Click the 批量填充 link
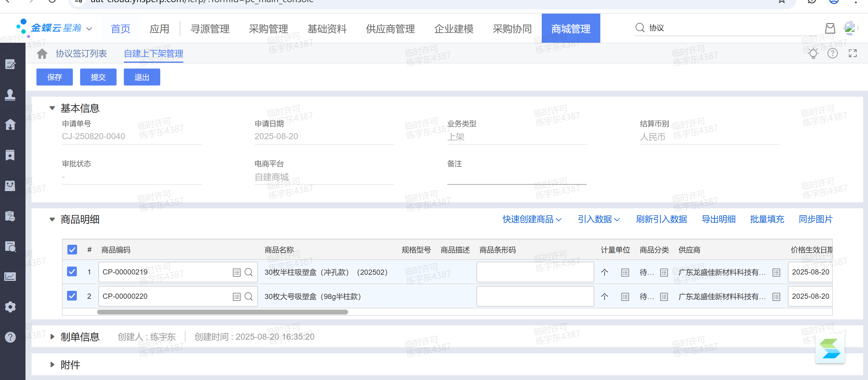This screenshot has height=380, width=868. coord(767,220)
